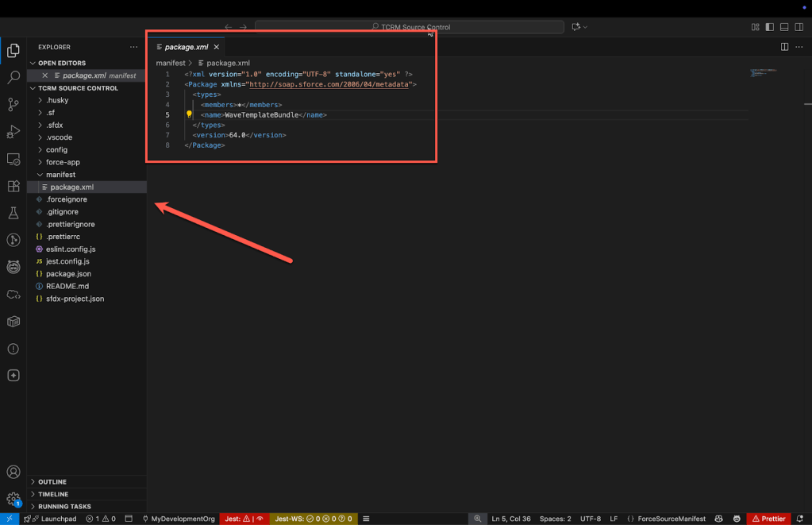Open the Search view in activity bar
The height and width of the screenshot is (525, 812).
(x=13, y=78)
